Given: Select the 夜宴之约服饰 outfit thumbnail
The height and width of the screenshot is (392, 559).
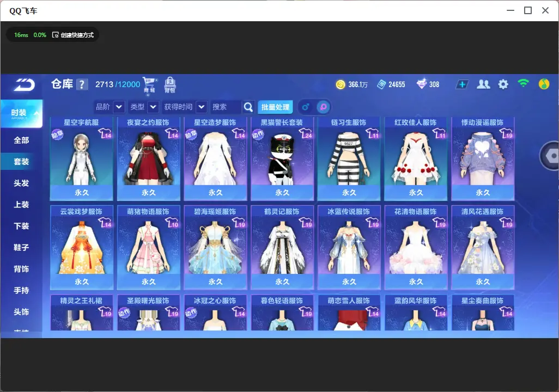Looking at the screenshot, I should click(148, 159).
